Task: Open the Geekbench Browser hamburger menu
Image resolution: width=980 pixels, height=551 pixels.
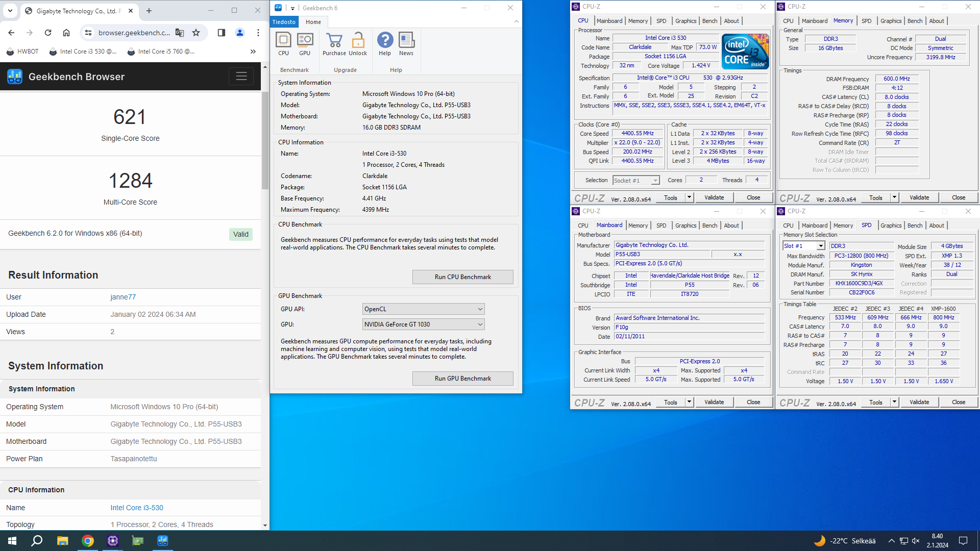Action: [241, 77]
